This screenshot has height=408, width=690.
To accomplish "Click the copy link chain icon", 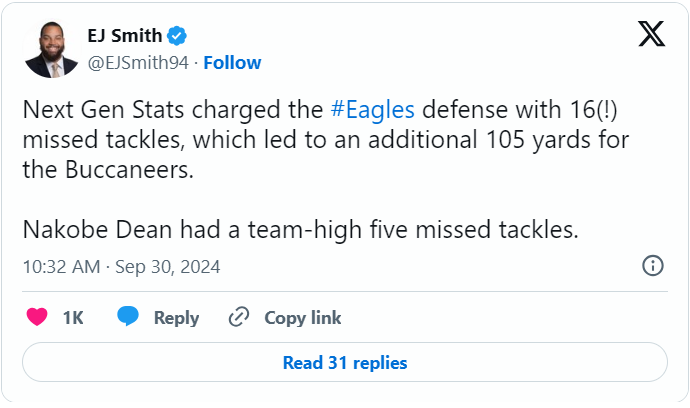I will (x=238, y=318).
